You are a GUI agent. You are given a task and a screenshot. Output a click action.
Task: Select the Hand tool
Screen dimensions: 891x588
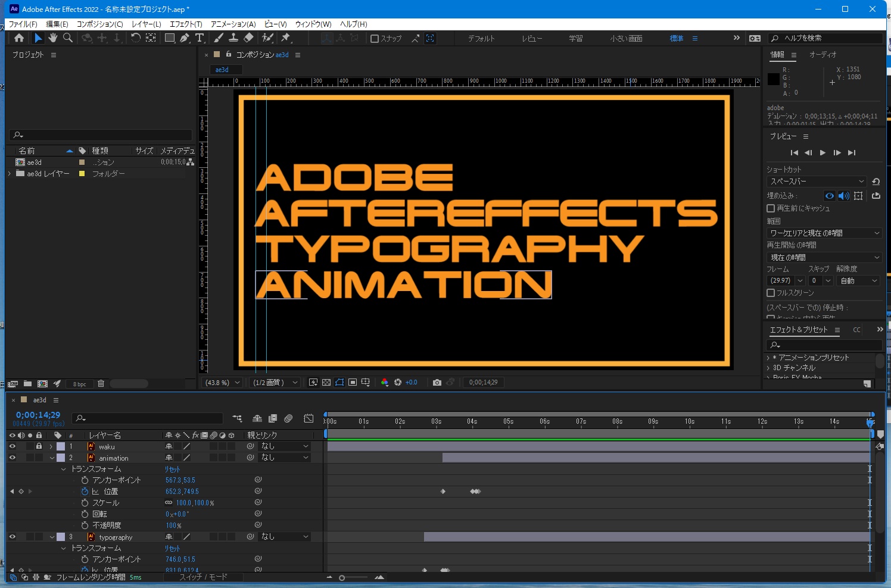[53, 38]
